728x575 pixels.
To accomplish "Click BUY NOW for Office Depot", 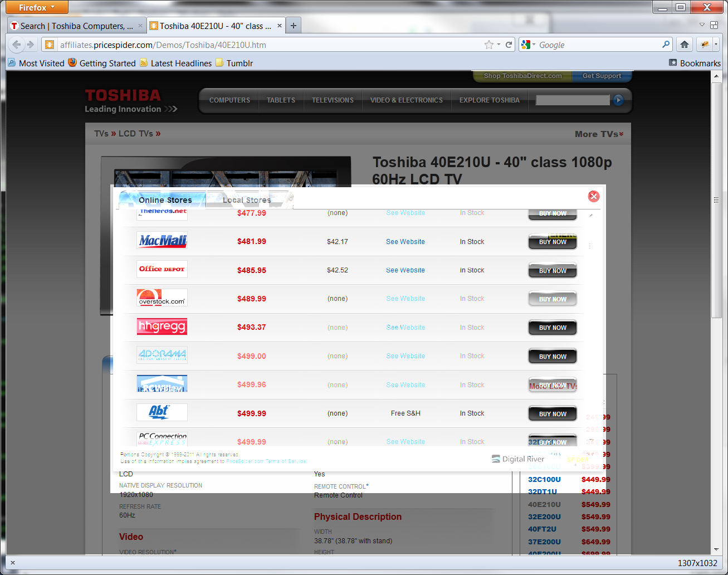I will click(x=553, y=271).
